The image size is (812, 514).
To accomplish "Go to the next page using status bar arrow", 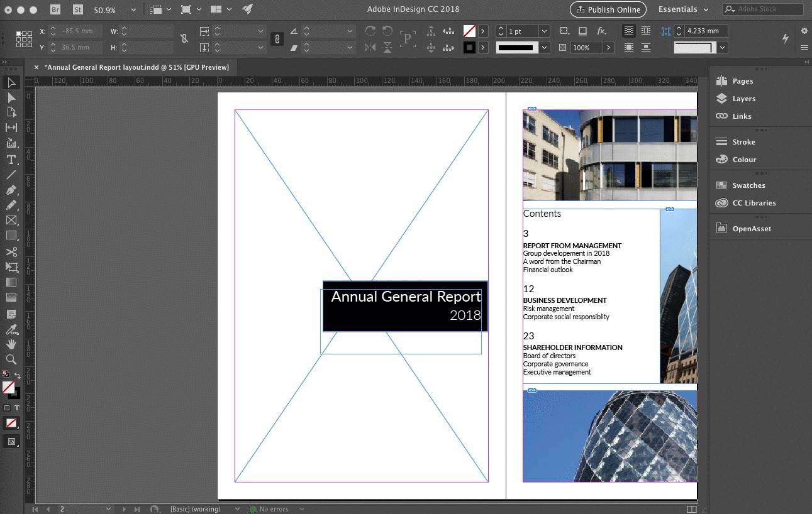I will (123, 509).
